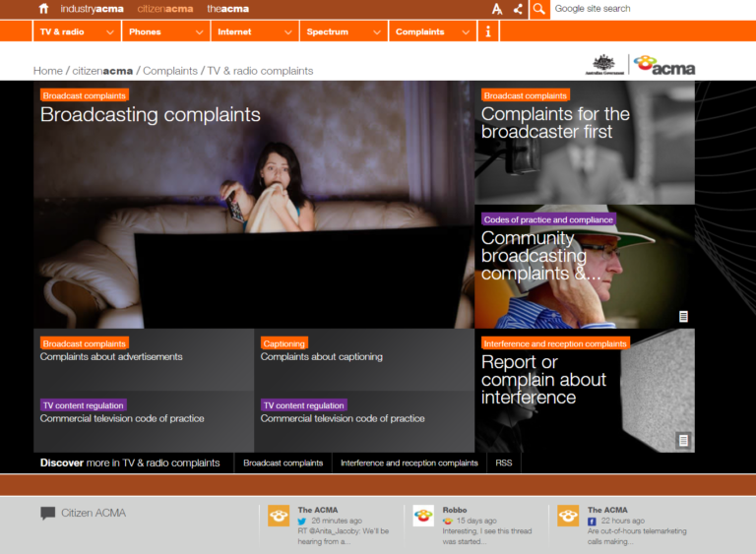Open right Commercial television code of practice

pyautogui.click(x=343, y=418)
